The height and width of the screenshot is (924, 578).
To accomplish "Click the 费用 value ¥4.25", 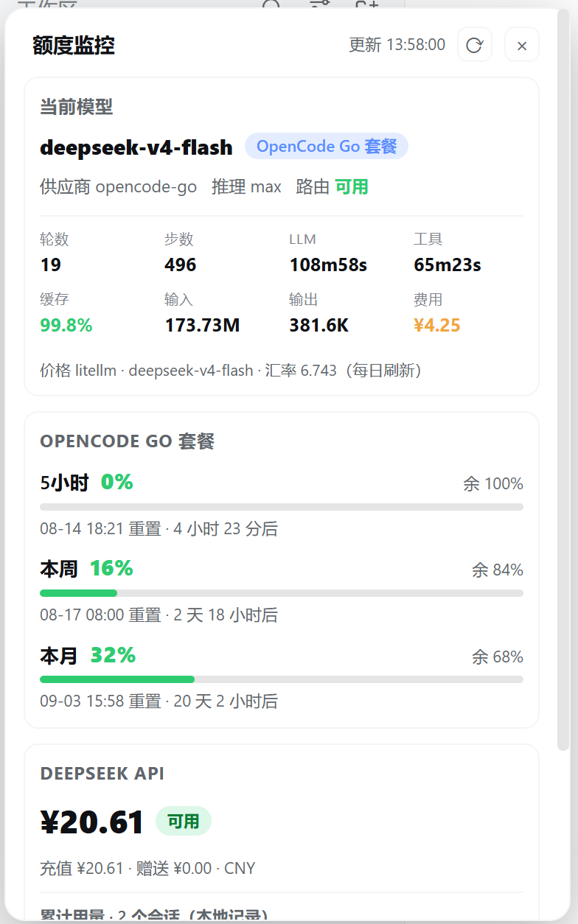I will [437, 325].
